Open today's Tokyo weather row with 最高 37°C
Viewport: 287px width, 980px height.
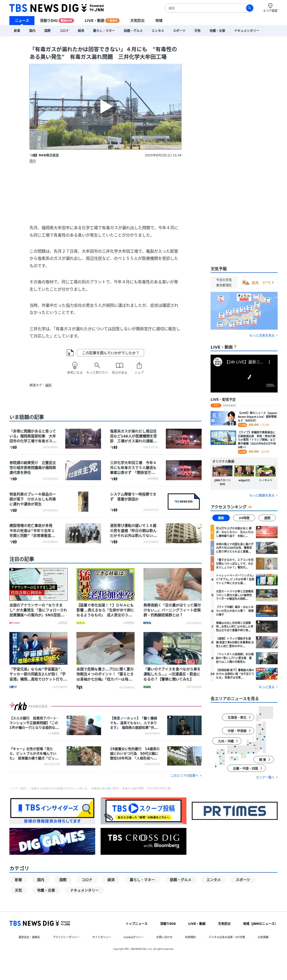(x=244, y=283)
